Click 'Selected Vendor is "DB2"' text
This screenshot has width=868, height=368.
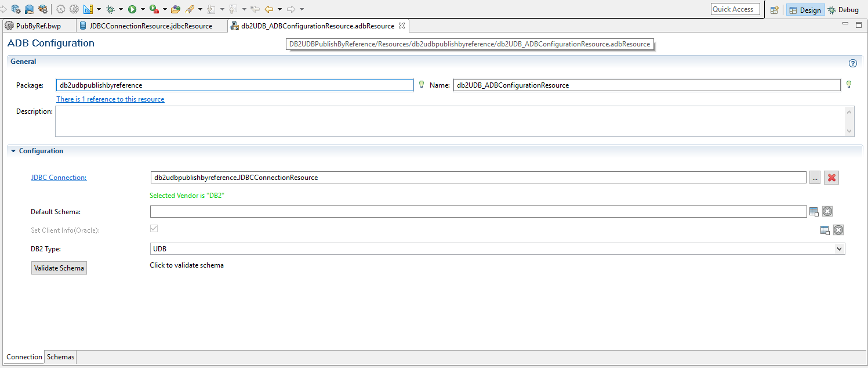(x=187, y=196)
